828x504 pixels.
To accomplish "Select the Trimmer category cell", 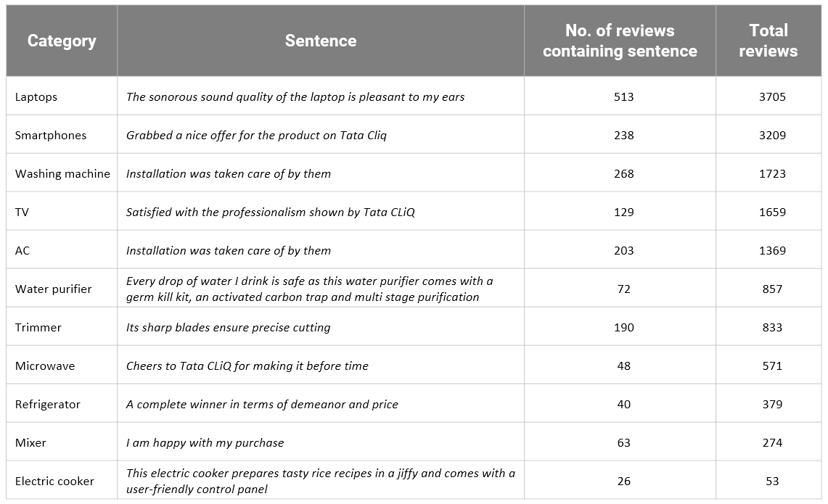I will 38,327.
